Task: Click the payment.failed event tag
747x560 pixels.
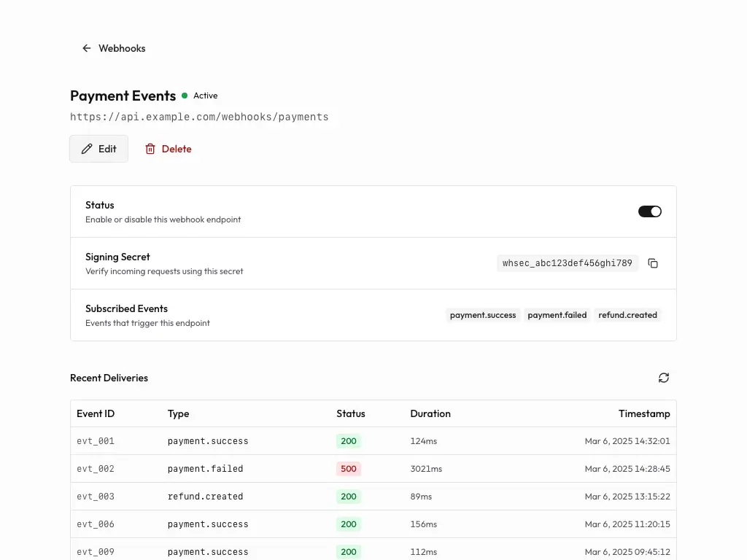Action: pos(557,315)
